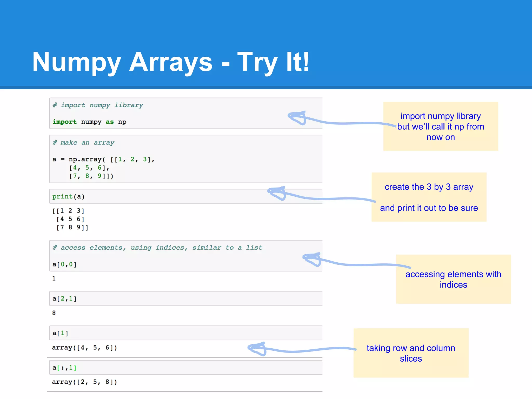
Task: Select the output 'array([4, 5, 6])'
Action: pyautogui.click(x=85, y=348)
